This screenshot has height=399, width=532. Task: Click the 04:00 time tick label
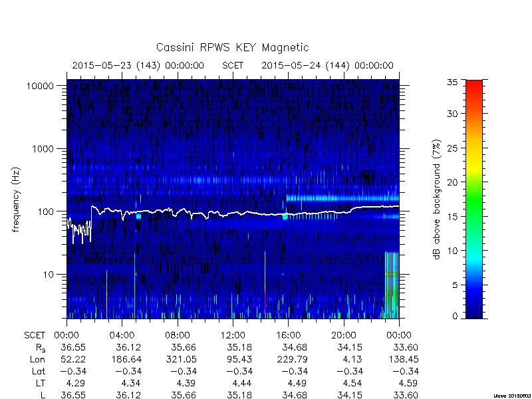pos(122,336)
